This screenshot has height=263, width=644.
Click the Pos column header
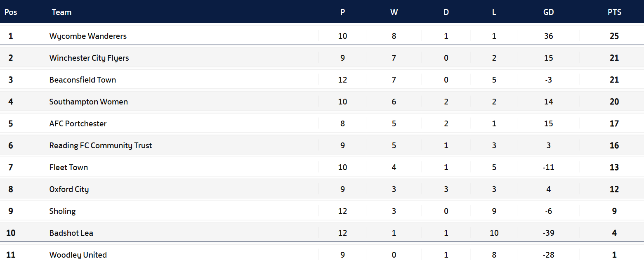[x=11, y=12]
